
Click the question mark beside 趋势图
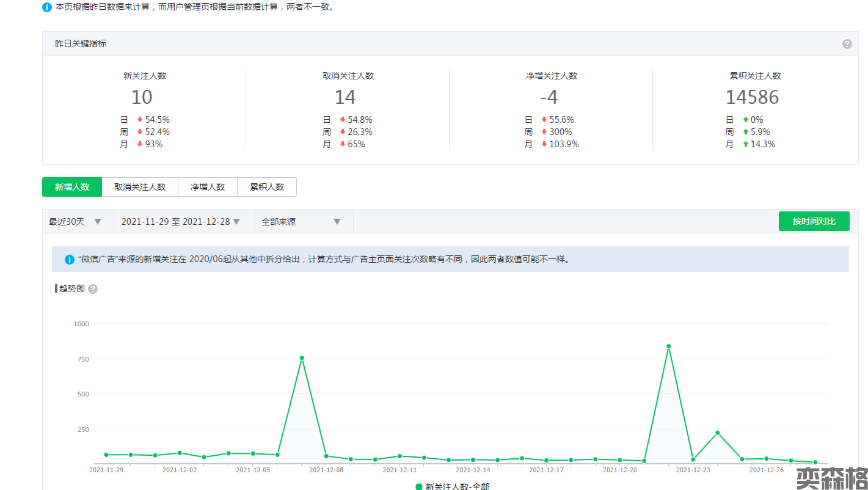(x=93, y=289)
